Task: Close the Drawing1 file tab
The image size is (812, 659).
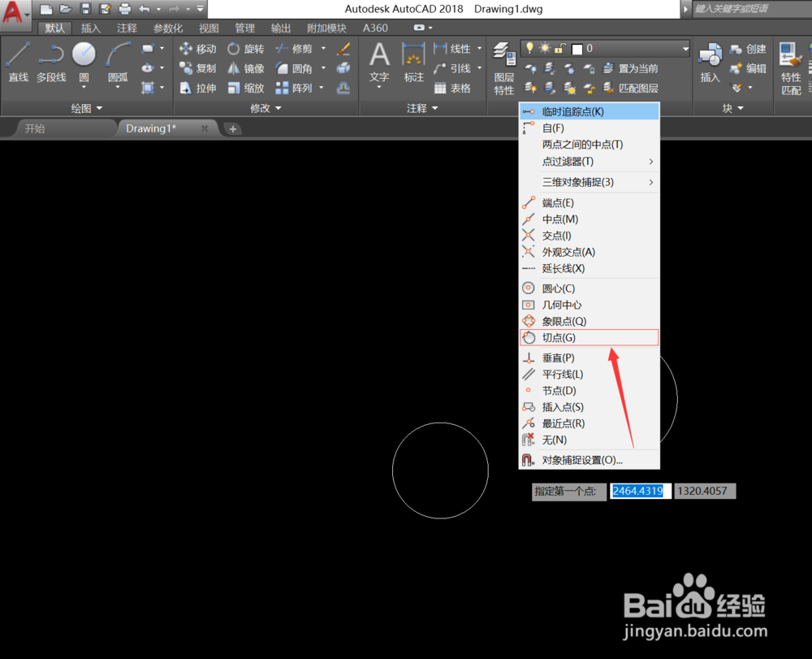Action: [x=205, y=128]
